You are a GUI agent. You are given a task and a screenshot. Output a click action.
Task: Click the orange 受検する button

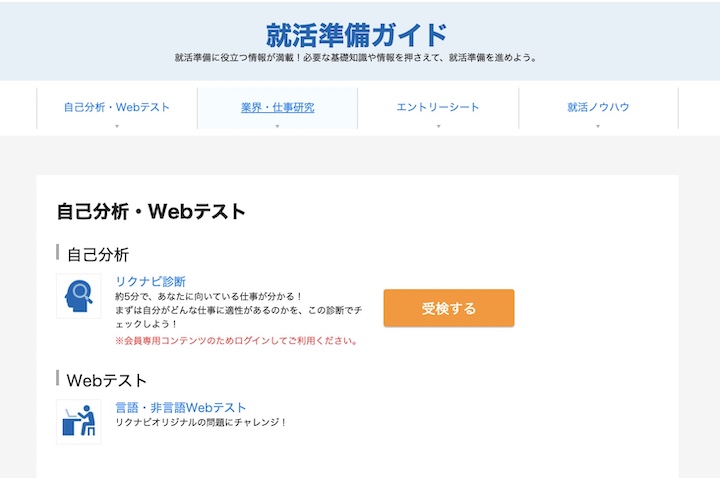click(x=449, y=308)
